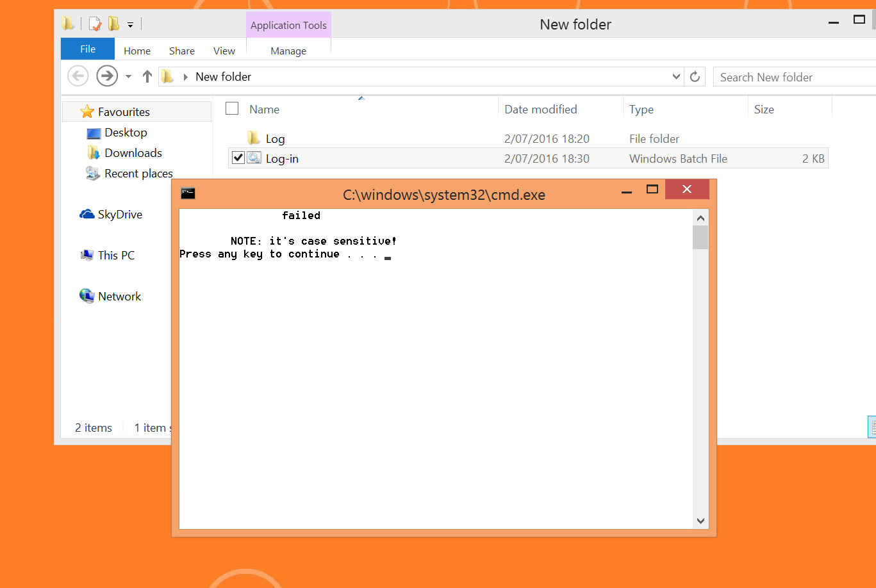The width and height of the screenshot is (876, 588).
Task: Uncheck the Log-in batch file checkbox
Action: 238,158
